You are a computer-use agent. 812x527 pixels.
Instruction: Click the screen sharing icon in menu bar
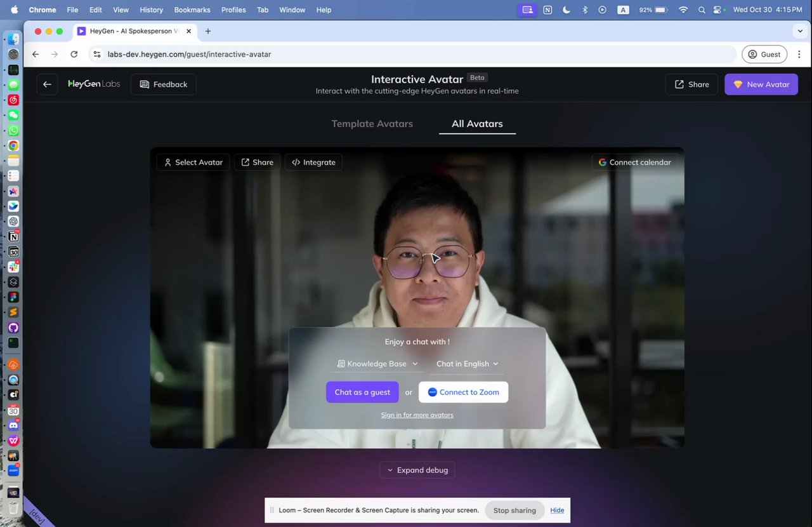(527, 10)
